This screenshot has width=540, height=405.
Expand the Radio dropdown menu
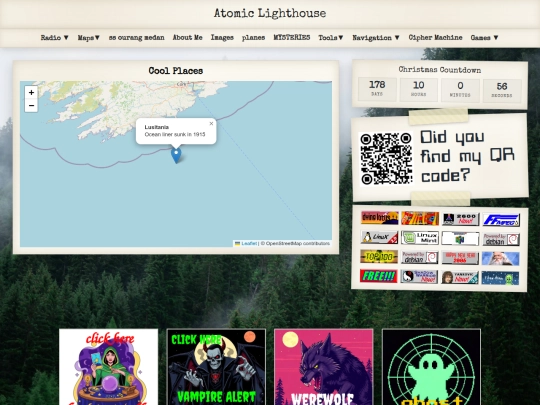point(54,38)
